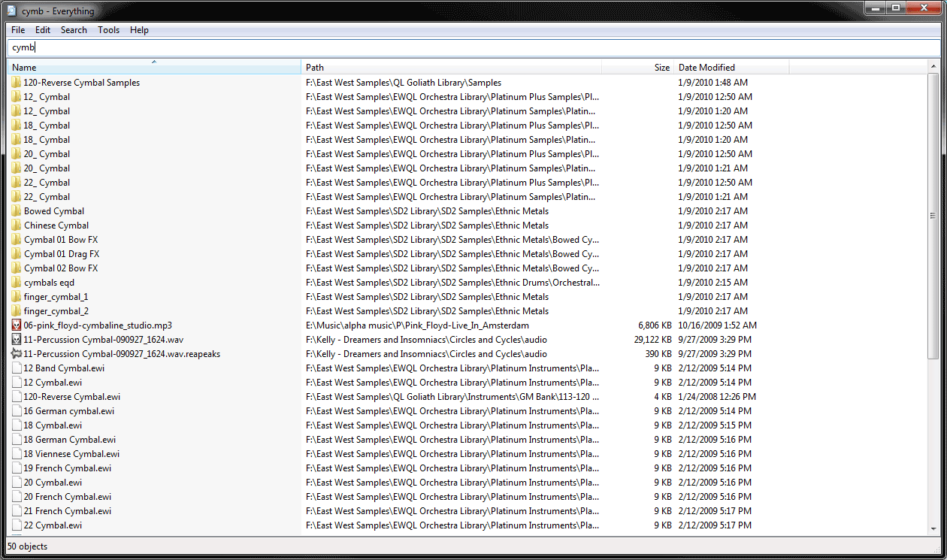
Task: Click the 1/24/2008 12:26 PM date cell
Action: 717,397
